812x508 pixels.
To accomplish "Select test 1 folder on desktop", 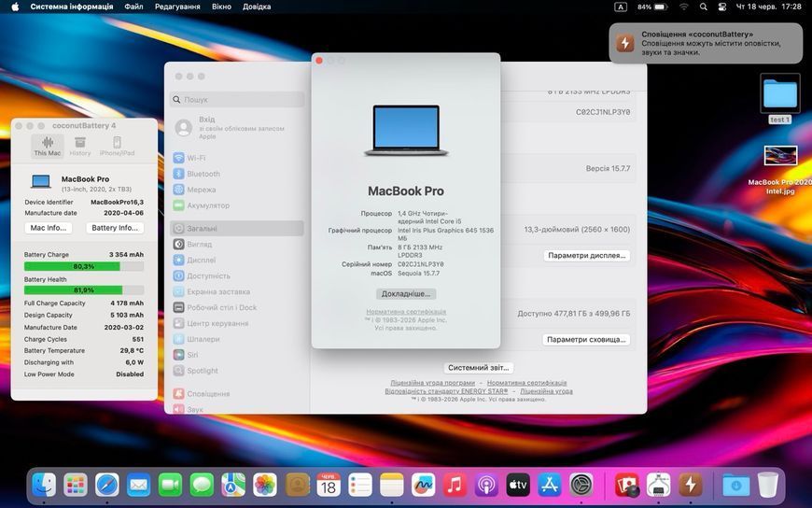I will click(780, 98).
